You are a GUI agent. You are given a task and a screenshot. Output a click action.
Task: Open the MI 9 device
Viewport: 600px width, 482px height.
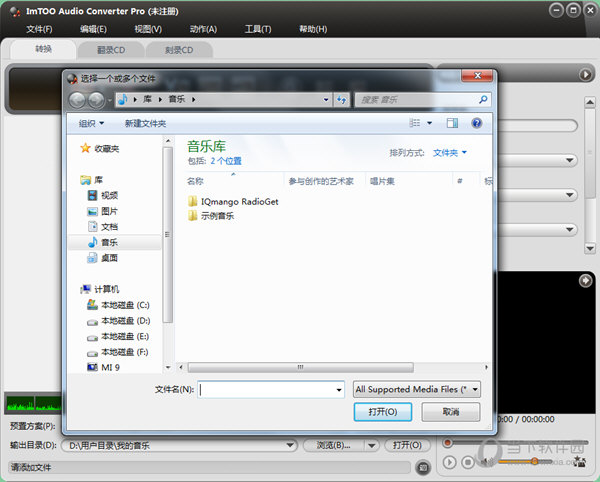(x=103, y=367)
